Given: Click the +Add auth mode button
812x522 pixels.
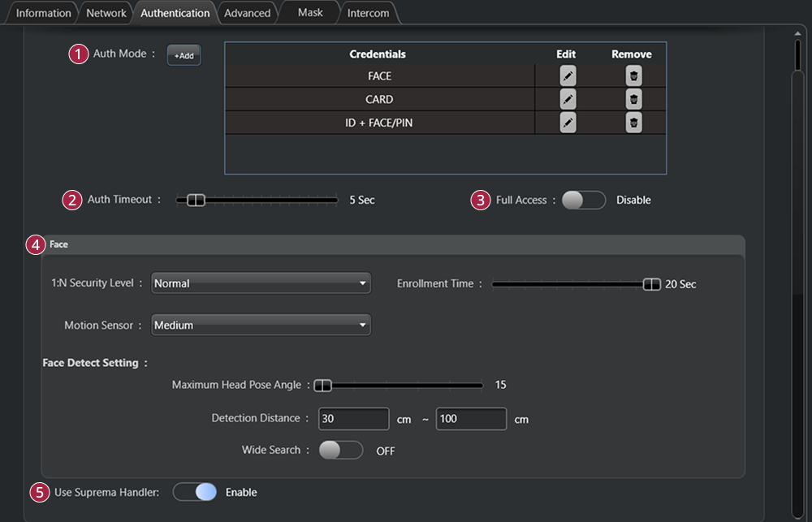Looking at the screenshot, I should (x=184, y=55).
